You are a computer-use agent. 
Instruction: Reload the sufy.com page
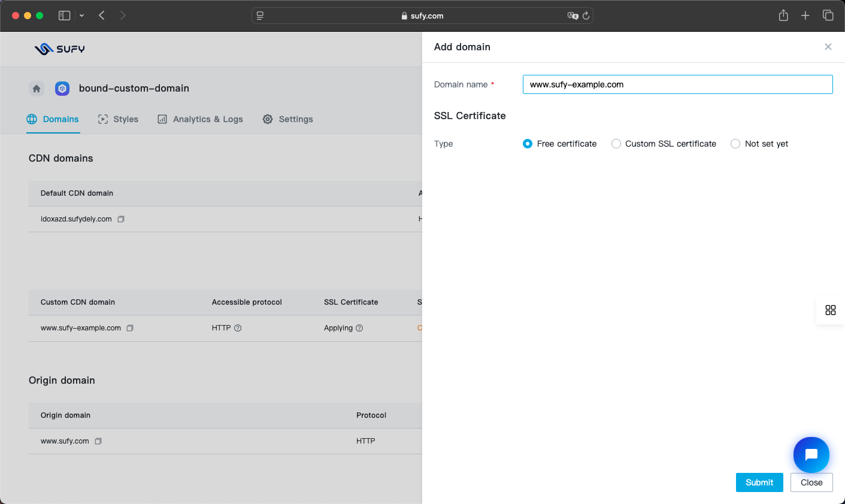586,16
